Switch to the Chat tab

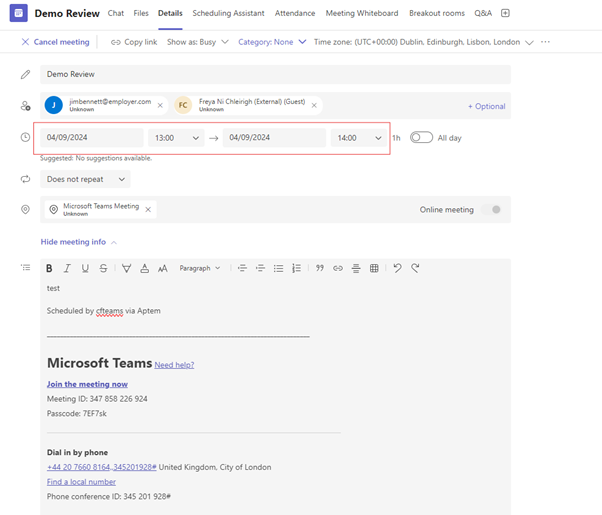pos(116,13)
